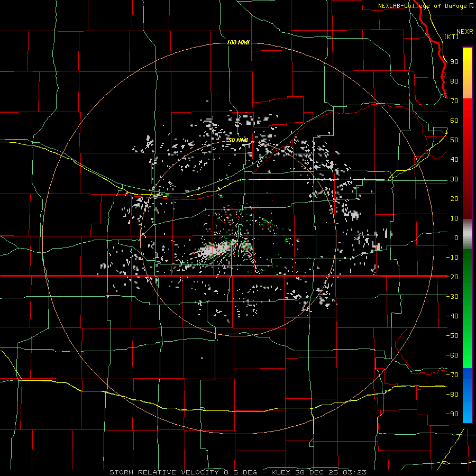Click the 50 value on the velocity scale
Screen dimensions: 476x476
(x=454, y=140)
